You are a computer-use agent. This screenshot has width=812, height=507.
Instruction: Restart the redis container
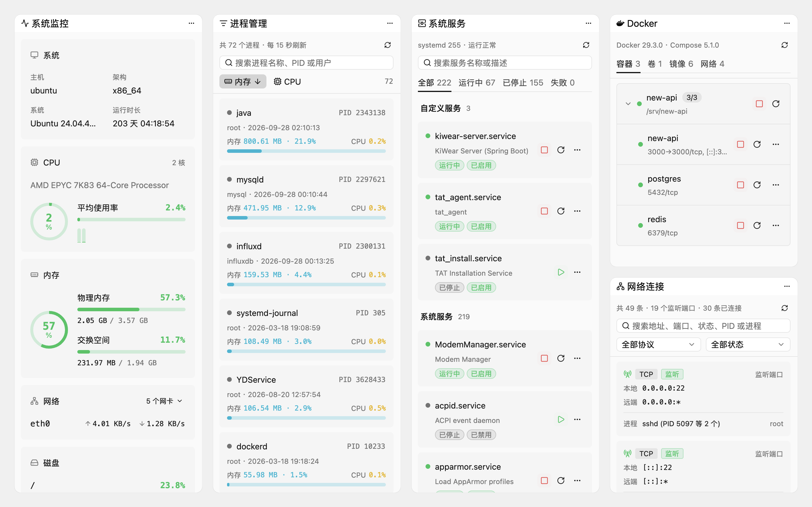tap(757, 225)
